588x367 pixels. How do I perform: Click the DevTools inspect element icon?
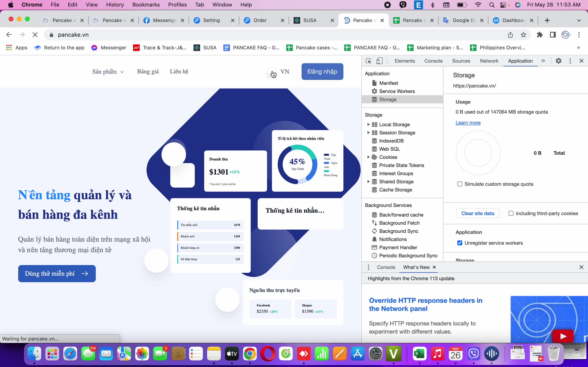coord(368,61)
